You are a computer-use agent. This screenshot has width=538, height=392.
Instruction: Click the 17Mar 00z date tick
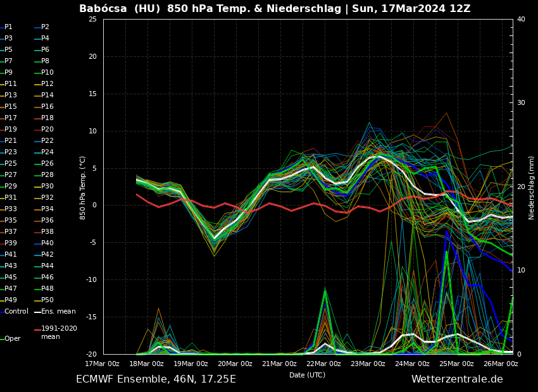[102, 364]
